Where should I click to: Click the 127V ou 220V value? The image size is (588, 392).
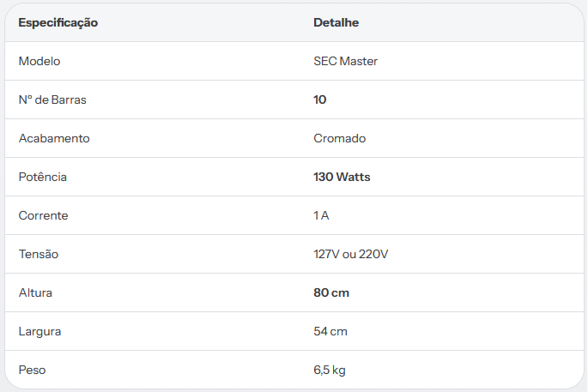350,254
